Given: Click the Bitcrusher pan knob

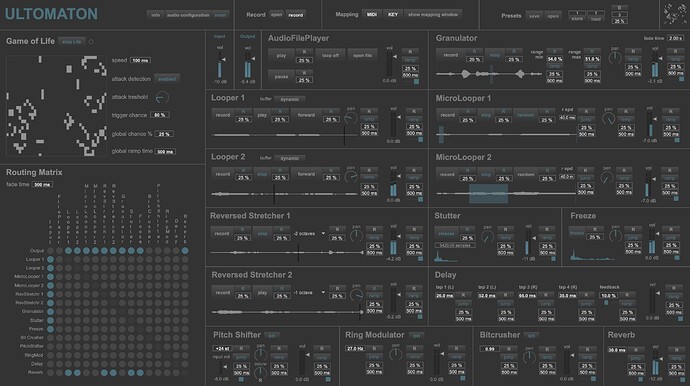Looking at the screenshot, I should [529, 357].
